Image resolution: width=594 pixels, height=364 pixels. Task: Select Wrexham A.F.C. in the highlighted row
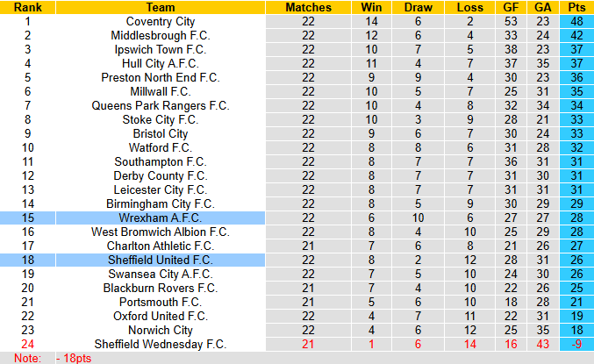(160, 218)
